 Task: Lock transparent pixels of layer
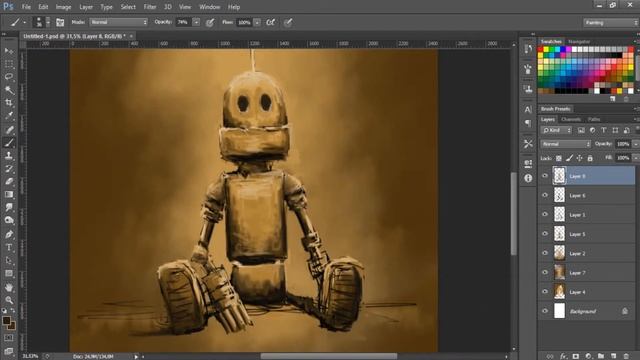(x=559, y=158)
